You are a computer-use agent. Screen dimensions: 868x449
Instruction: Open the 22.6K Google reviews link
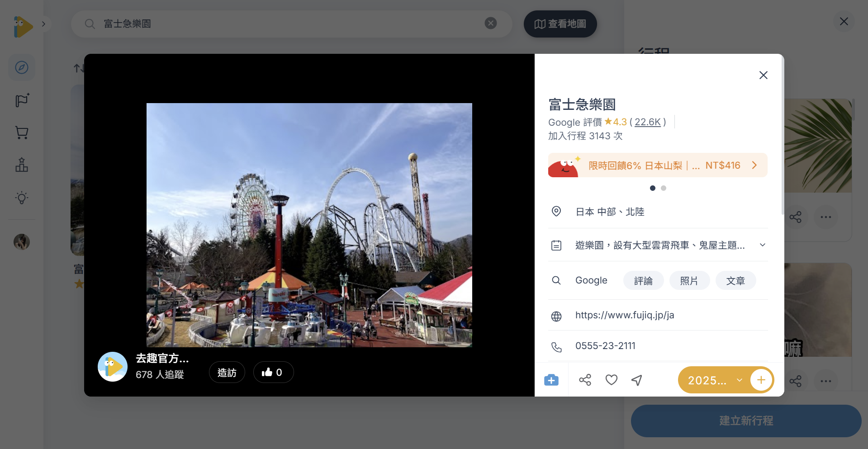pos(647,122)
